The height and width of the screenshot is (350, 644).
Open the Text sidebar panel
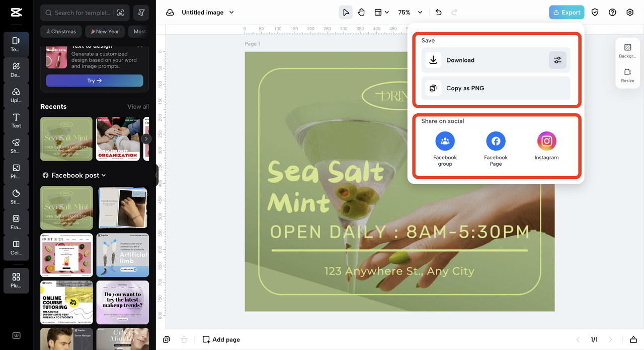[x=16, y=120]
